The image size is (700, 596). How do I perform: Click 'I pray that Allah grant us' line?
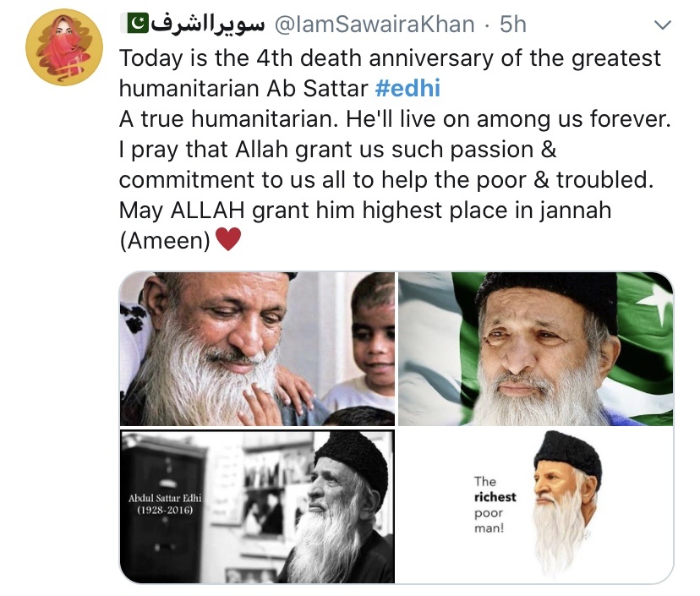point(338,150)
